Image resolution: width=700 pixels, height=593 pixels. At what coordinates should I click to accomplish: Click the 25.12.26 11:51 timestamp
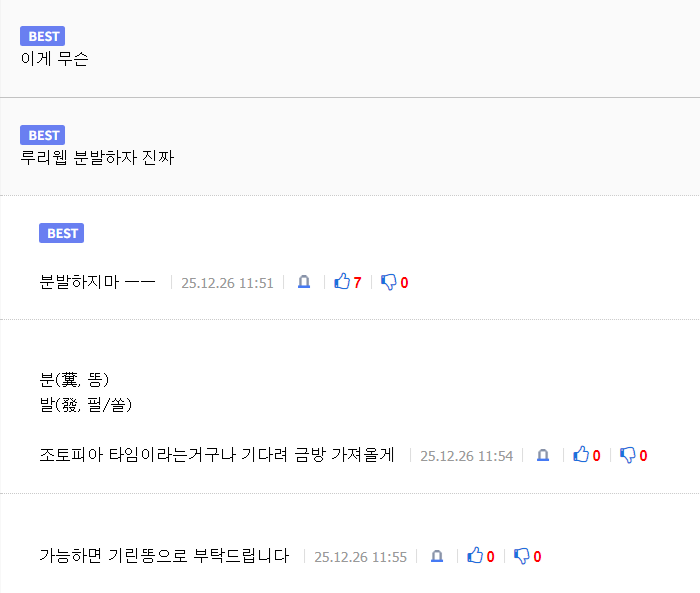coord(227,283)
